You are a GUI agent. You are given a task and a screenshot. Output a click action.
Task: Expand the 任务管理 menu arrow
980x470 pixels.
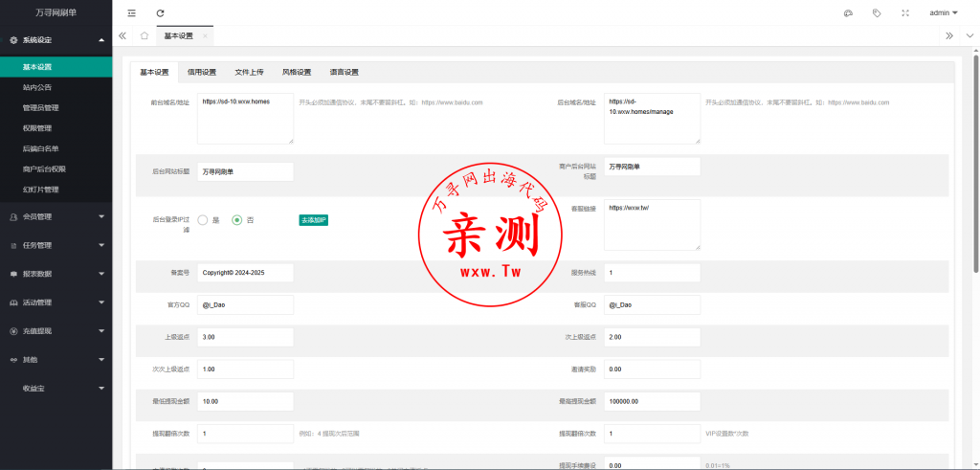coord(101,246)
